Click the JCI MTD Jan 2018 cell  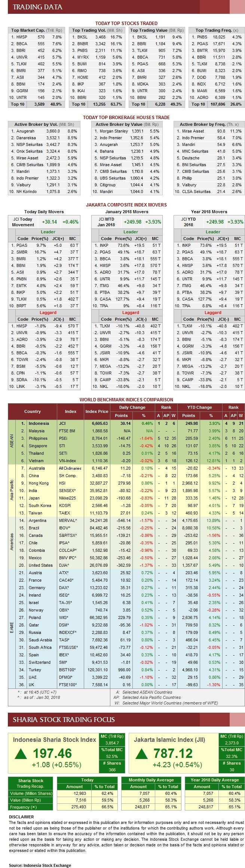pyautogui.click(x=106, y=222)
